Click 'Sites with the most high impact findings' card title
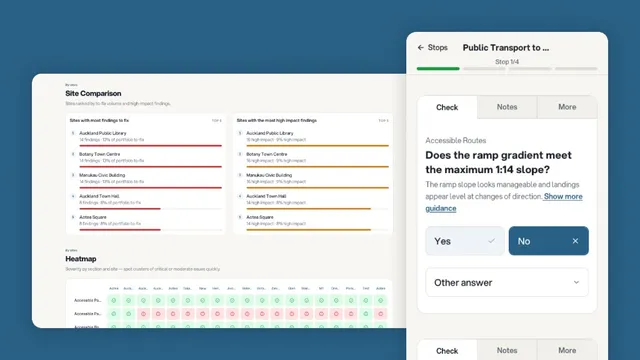 click(x=277, y=120)
